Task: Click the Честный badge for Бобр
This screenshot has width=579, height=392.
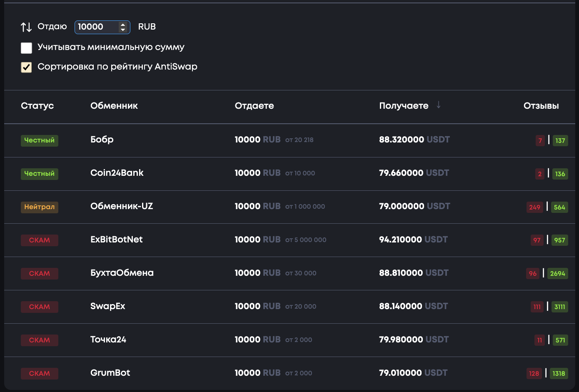Action: (x=40, y=140)
